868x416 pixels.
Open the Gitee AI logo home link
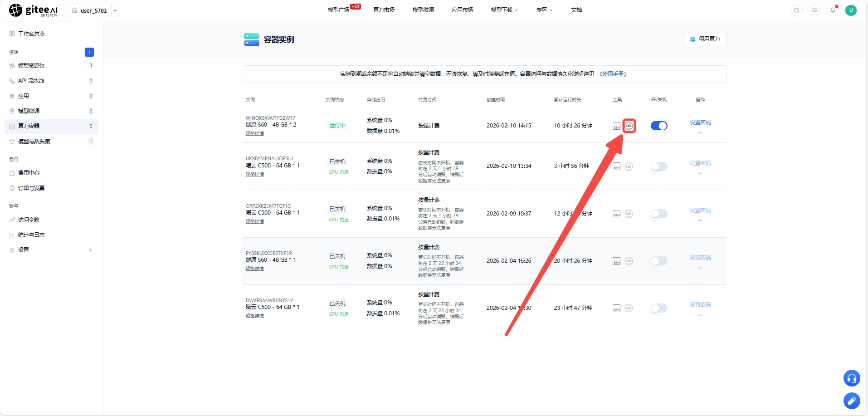(34, 10)
